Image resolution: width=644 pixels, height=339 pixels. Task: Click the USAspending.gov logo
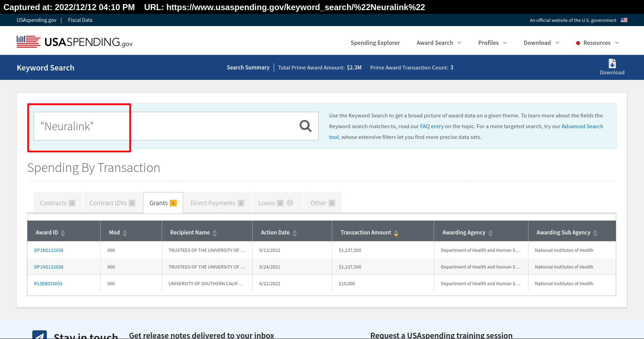(x=75, y=42)
